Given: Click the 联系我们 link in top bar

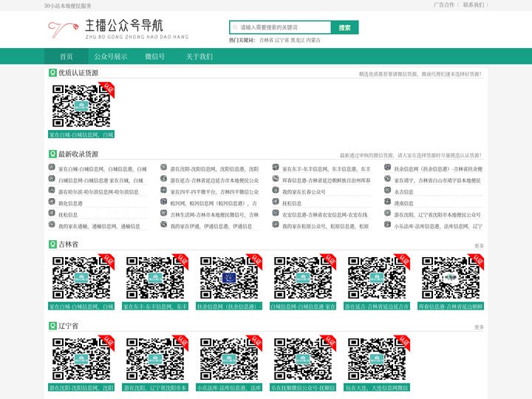Looking at the screenshot, I should pos(474,4).
